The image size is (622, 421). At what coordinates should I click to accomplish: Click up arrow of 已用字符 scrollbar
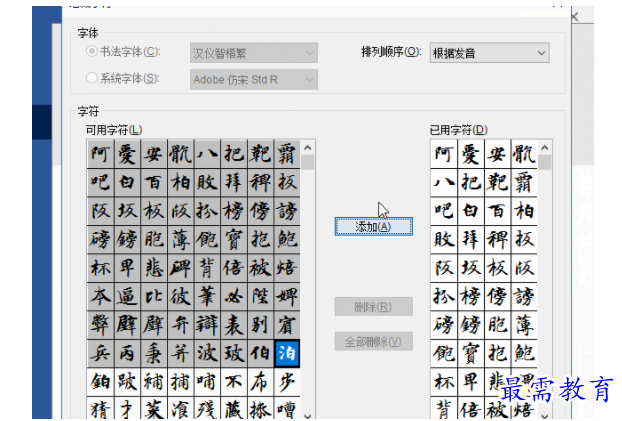pos(545,148)
